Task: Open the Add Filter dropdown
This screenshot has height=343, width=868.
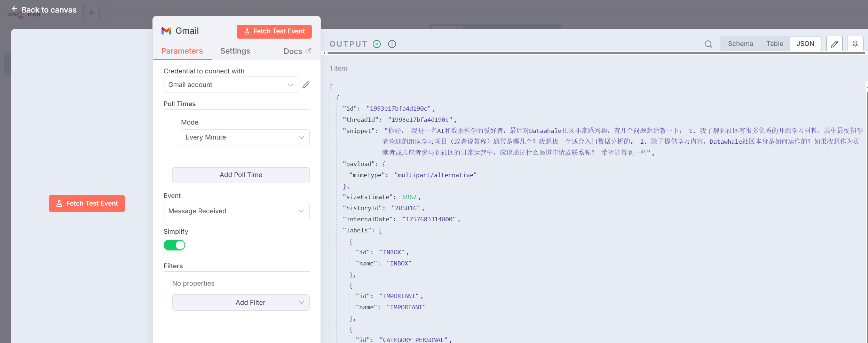Action: (x=241, y=303)
